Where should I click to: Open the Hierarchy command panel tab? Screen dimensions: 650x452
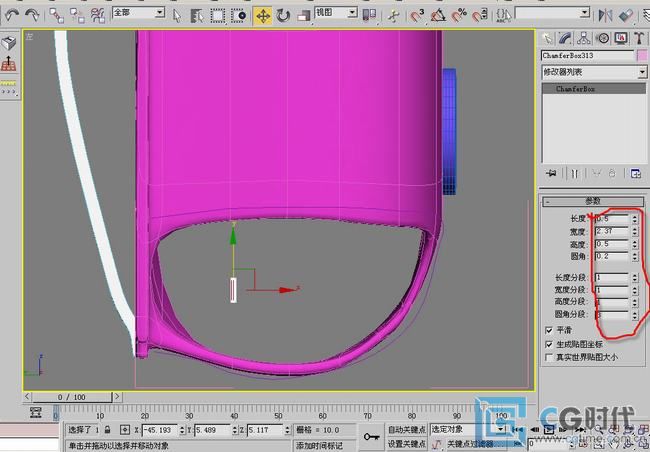point(584,38)
